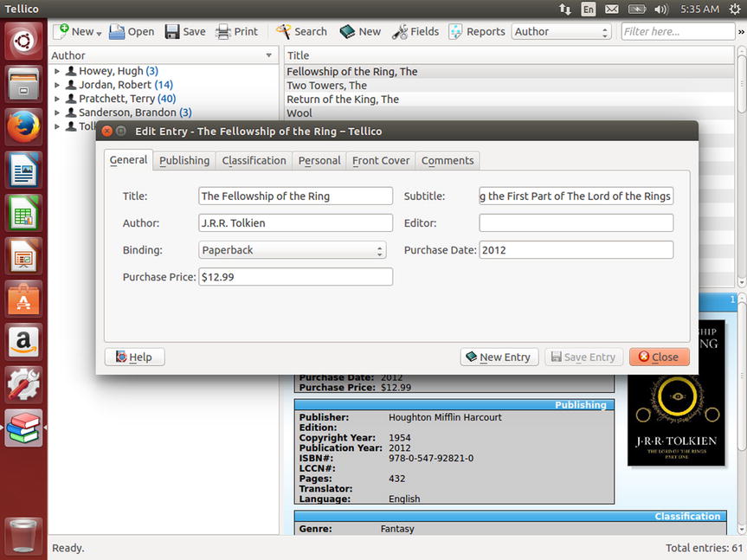Click into the Purchase Price field

pos(295,277)
